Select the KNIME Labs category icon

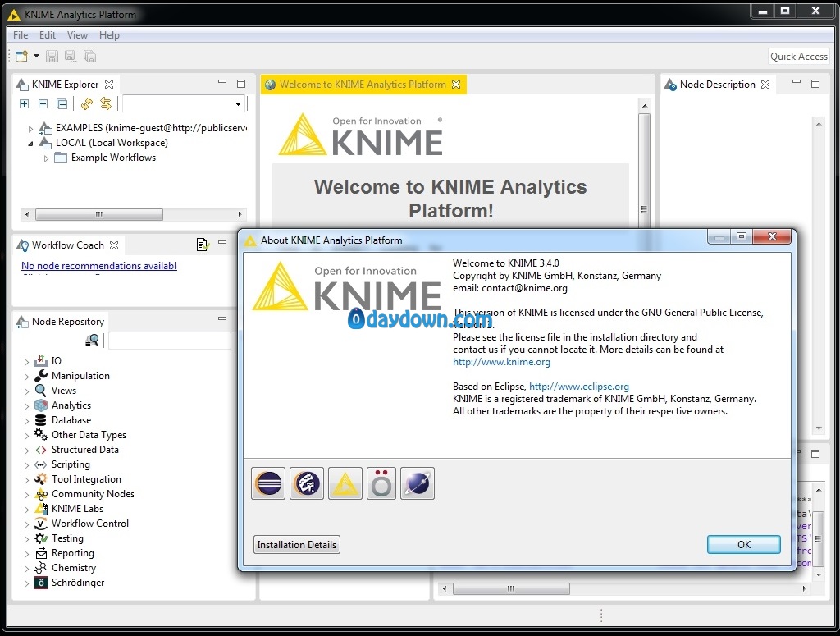(41, 509)
